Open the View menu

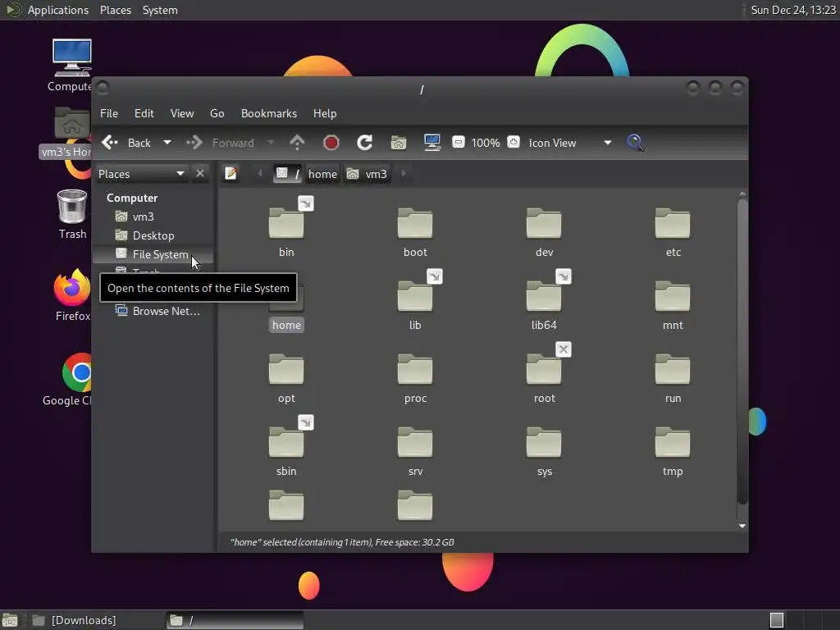(182, 113)
